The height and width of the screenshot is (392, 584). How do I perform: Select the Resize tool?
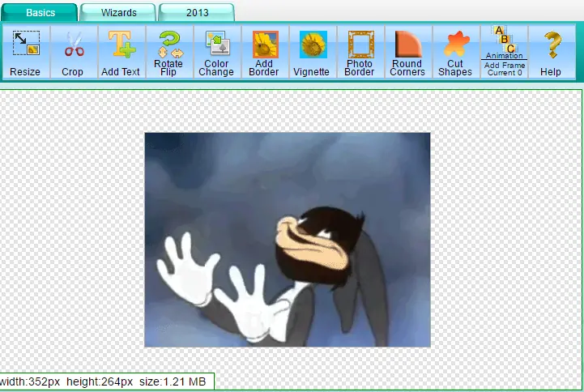pyautogui.click(x=25, y=52)
